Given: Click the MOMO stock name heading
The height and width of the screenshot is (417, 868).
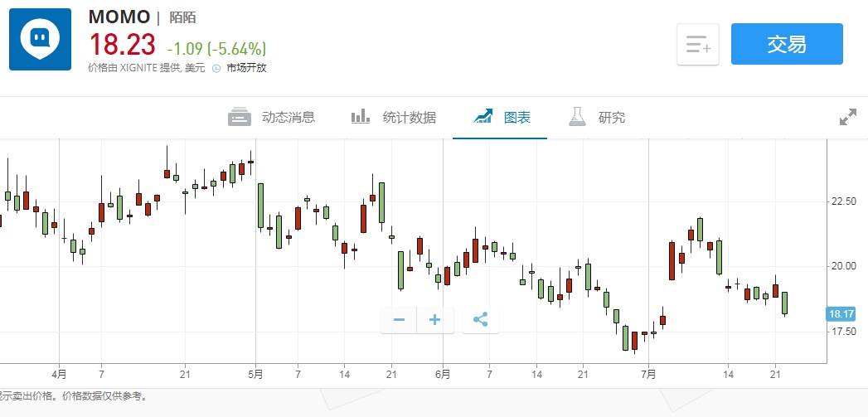Looking at the screenshot, I should tap(119, 17).
